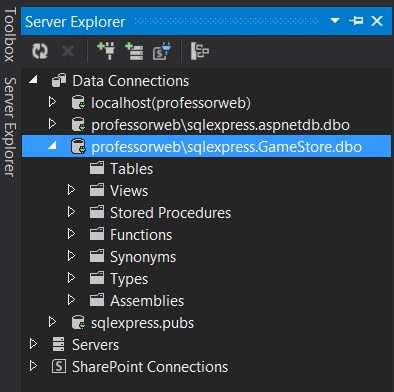The height and width of the screenshot is (392, 394).
Task: Expand the Types folder
Action: pos(71,278)
